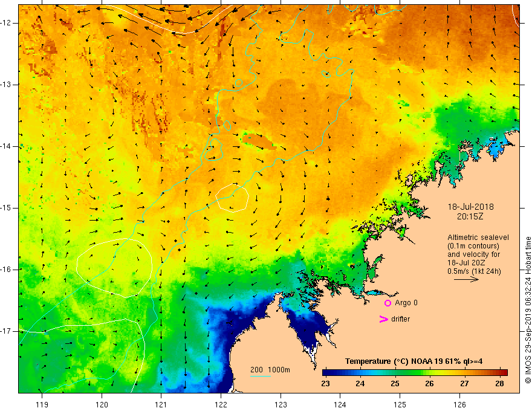The width and height of the screenshot is (532, 411).
Task: Click the longitude label 125
Action: pyautogui.click(x=400, y=404)
